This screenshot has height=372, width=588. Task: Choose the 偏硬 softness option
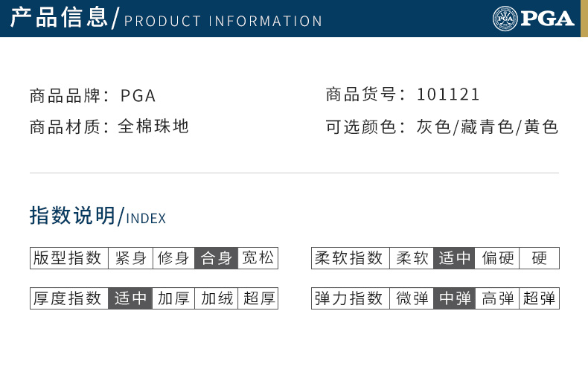pyautogui.click(x=497, y=258)
